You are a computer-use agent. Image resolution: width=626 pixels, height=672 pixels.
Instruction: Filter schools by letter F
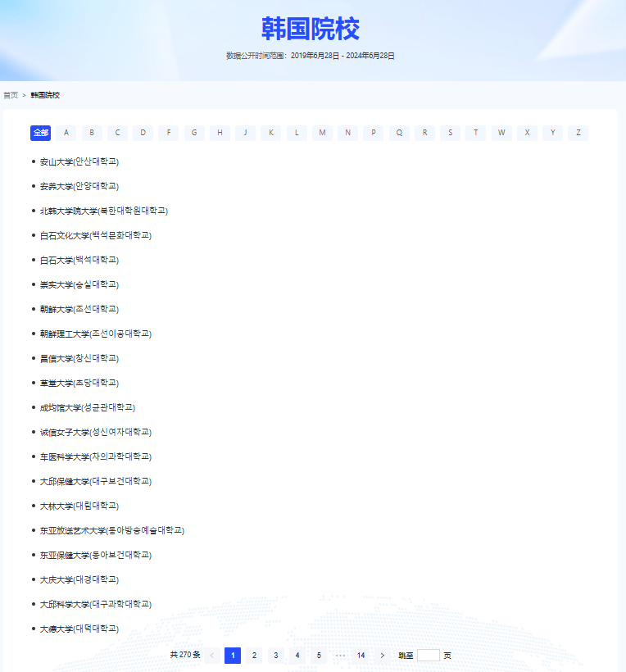click(169, 133)
